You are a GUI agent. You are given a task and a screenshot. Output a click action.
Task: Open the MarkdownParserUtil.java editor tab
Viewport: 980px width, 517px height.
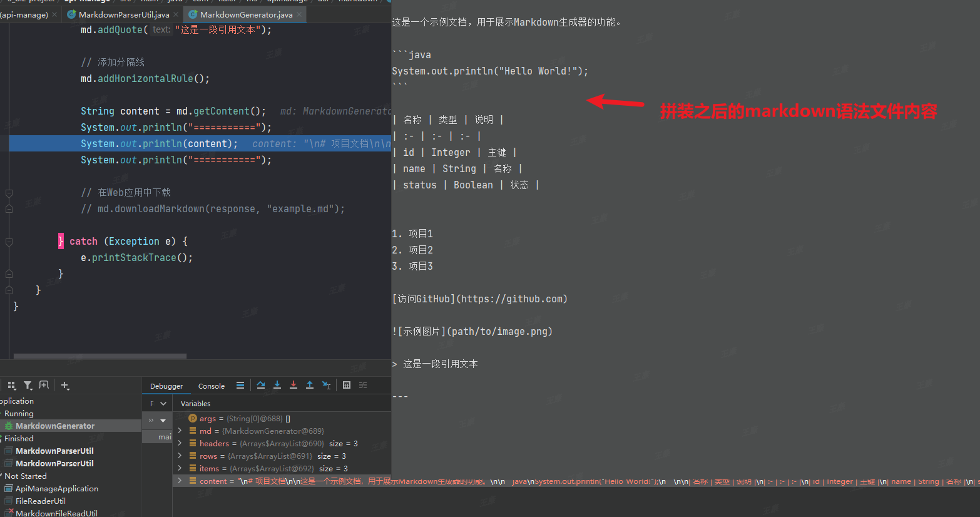tap(123, 14)
